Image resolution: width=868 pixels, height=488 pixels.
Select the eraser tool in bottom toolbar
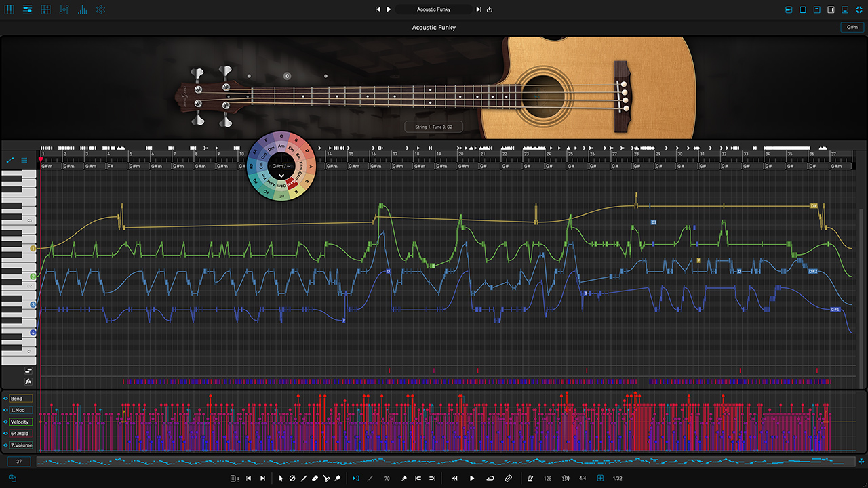tap(315, 478)
